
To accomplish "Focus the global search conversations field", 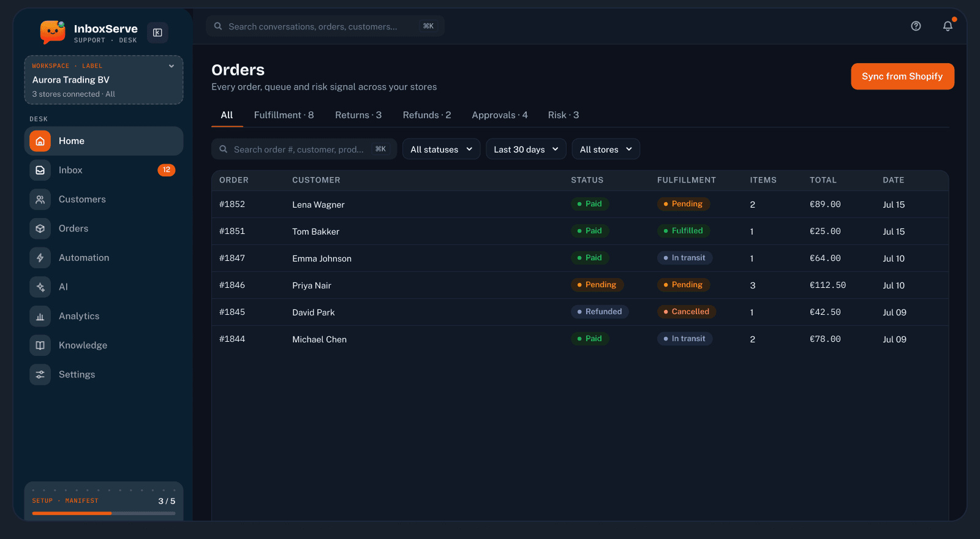I will point(325,26).
